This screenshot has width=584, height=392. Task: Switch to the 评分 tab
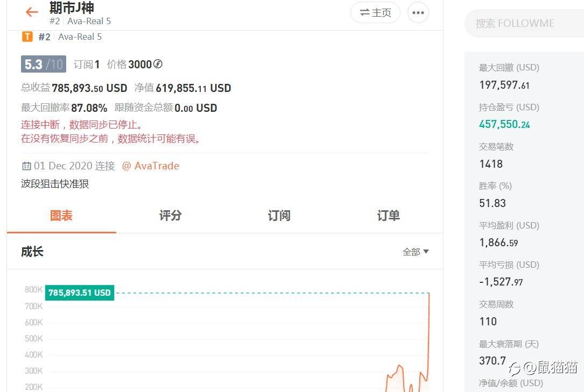click(x=171, y=215)
